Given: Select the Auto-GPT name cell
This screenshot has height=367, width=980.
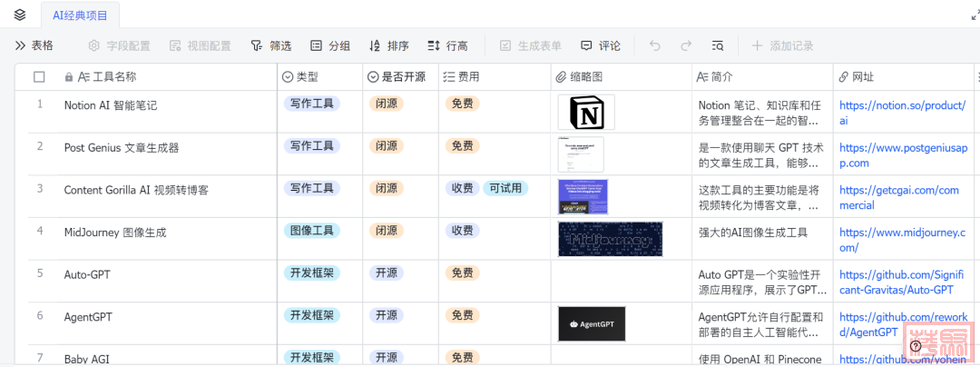Looking at the screenshot, I should click(x=168, y=282).
